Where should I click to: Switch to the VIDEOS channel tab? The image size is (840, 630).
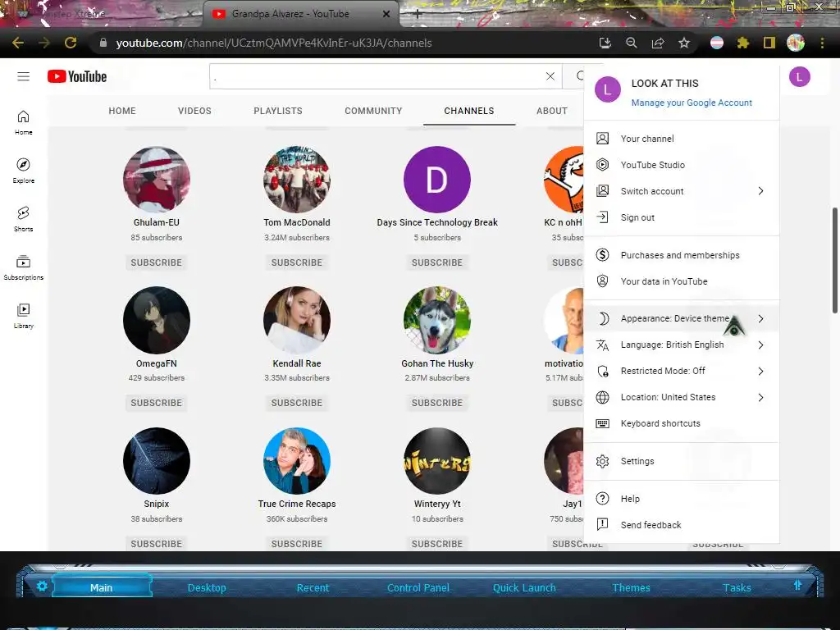[x=194, y=111]
